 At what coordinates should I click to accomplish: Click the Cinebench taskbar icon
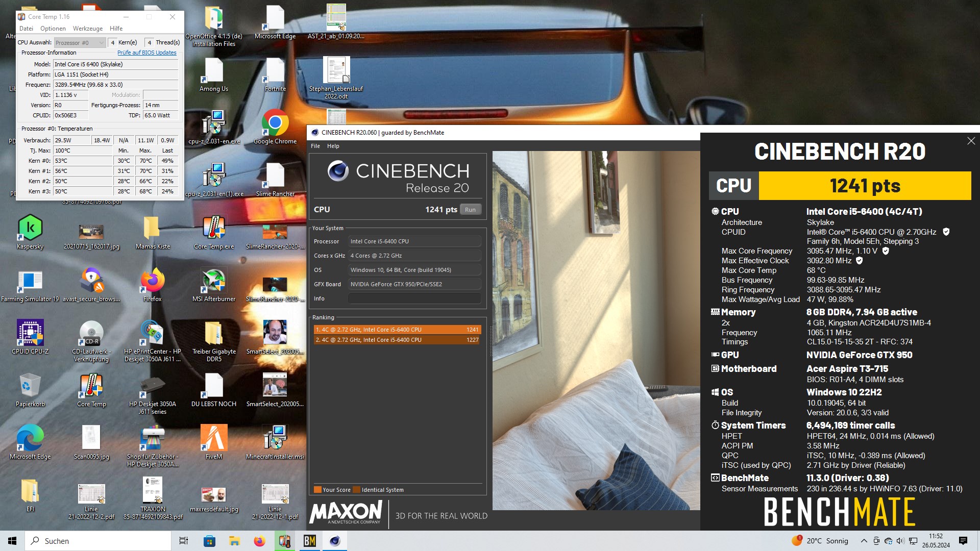click(335, 541)
